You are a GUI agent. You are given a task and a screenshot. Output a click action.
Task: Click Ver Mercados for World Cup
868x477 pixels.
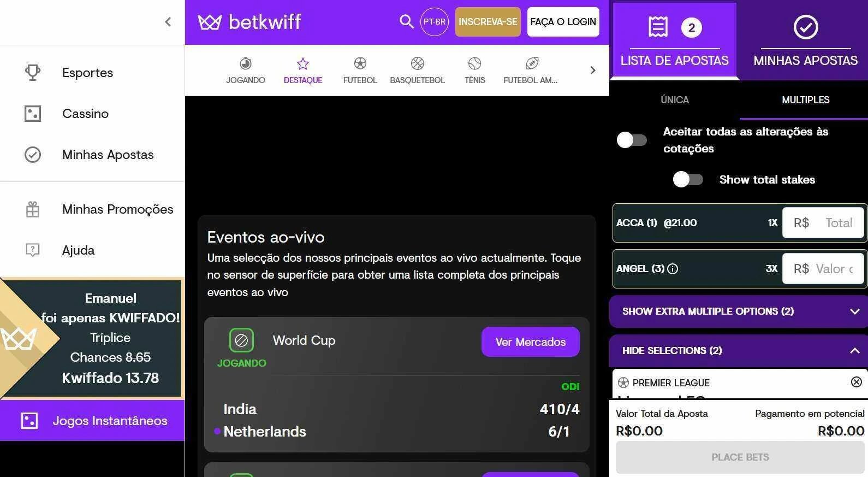coord(531,342)
